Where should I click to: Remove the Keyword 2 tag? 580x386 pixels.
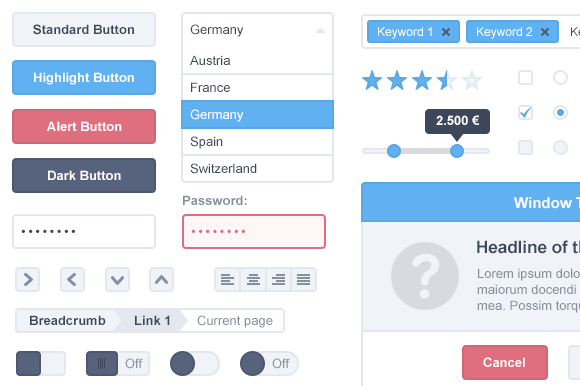click(545, 32)
